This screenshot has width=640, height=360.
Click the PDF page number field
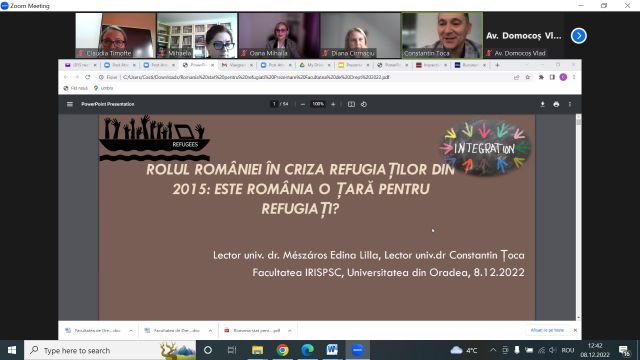click(x=274, y=104)
